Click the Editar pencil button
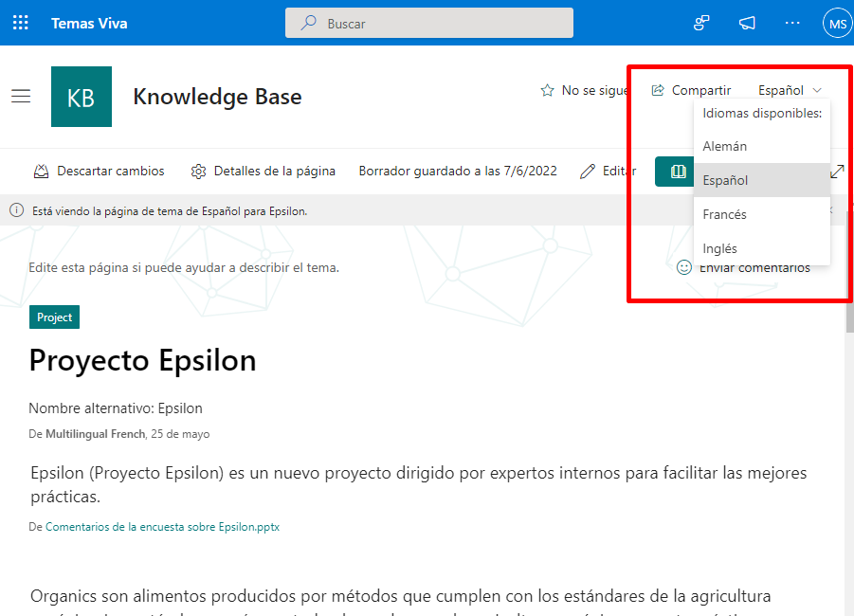854x616 pixels. pos(608,171)
